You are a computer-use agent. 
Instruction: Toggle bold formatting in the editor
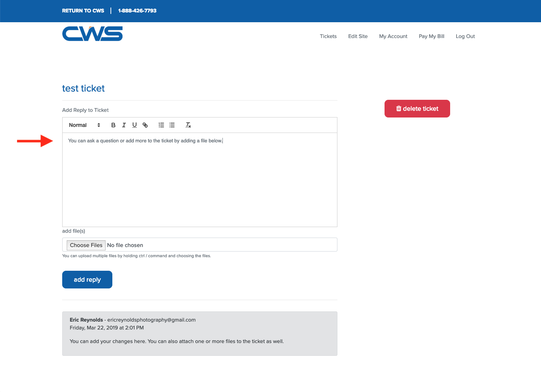(x=113, y=125)
